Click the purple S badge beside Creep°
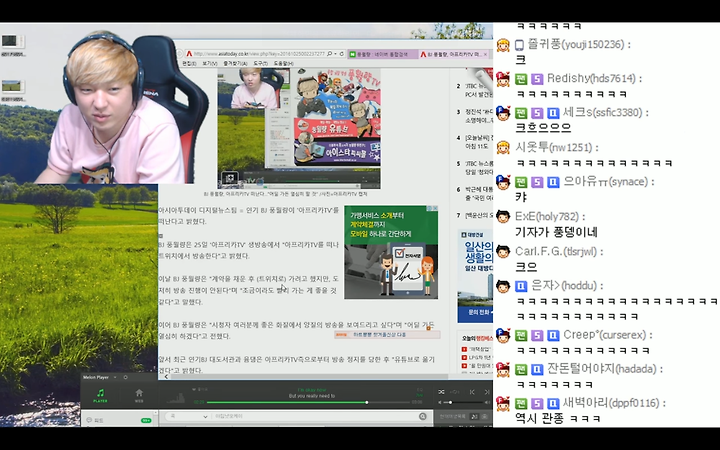The image size is (720, 450). click(x=537, y=335)
